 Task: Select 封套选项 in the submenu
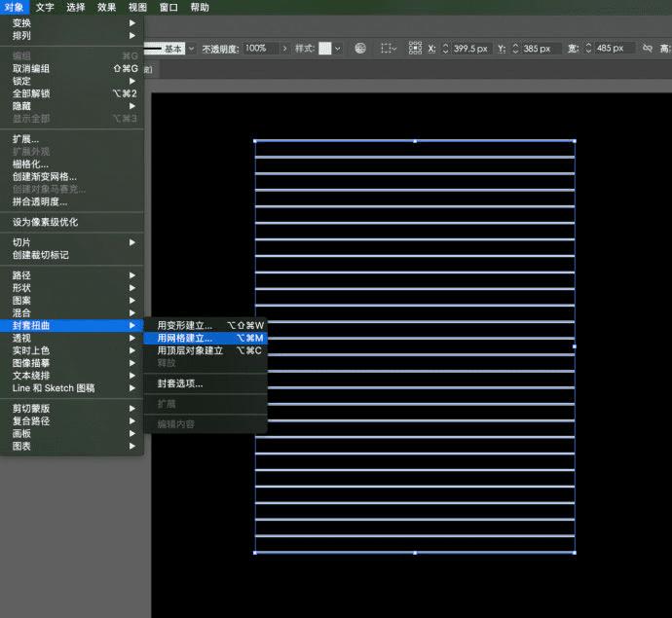click(x=180, y=383)
